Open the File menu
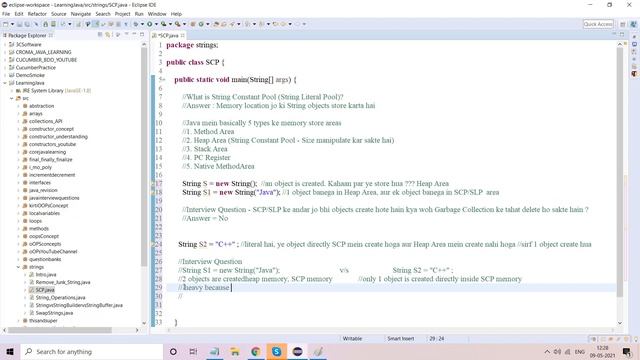640x360 pixels. [x=6, y=14]
